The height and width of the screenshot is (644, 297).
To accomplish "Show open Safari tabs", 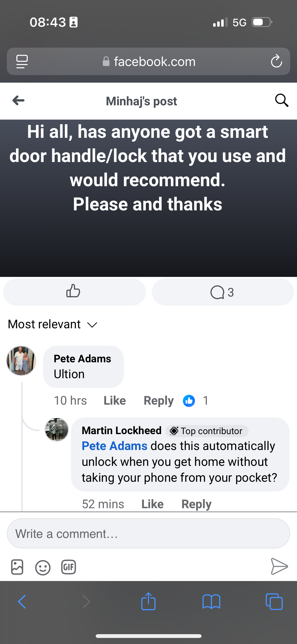I will (274, 602).
